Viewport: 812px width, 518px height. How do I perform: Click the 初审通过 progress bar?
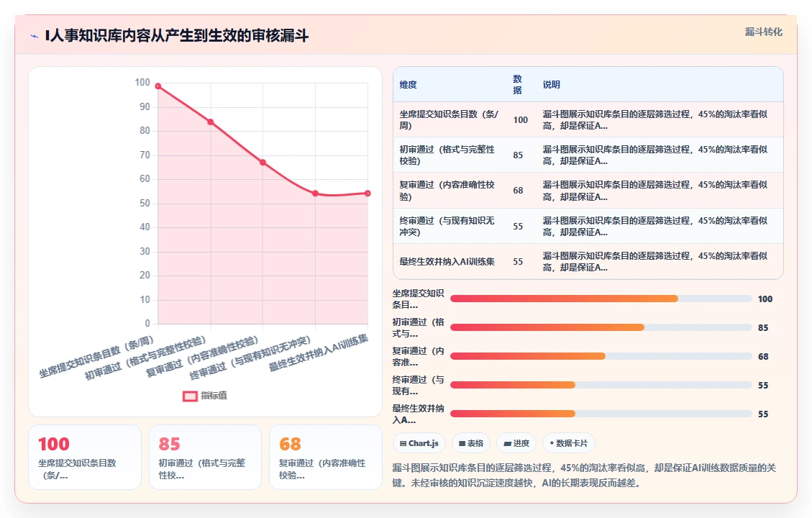601,327
